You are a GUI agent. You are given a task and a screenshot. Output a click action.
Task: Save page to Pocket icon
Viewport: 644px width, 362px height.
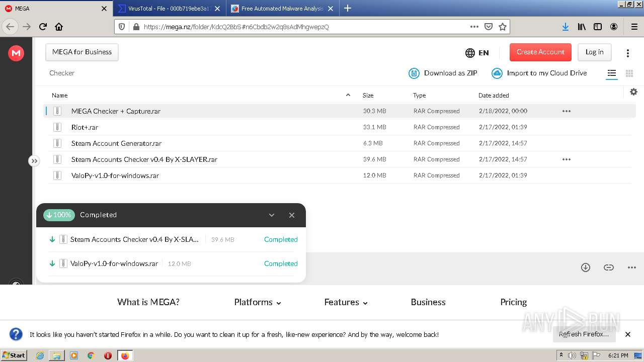click(x=488, y=27)
